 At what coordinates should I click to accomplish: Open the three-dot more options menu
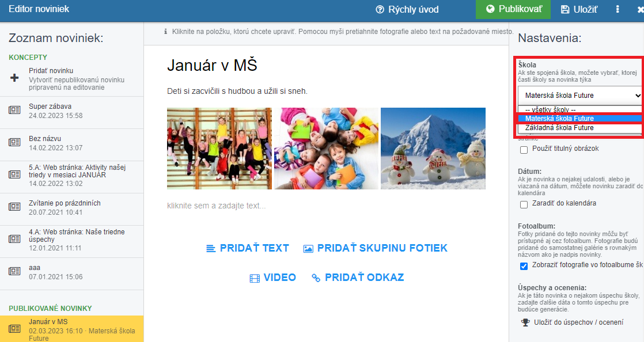[x=618, y=9]
